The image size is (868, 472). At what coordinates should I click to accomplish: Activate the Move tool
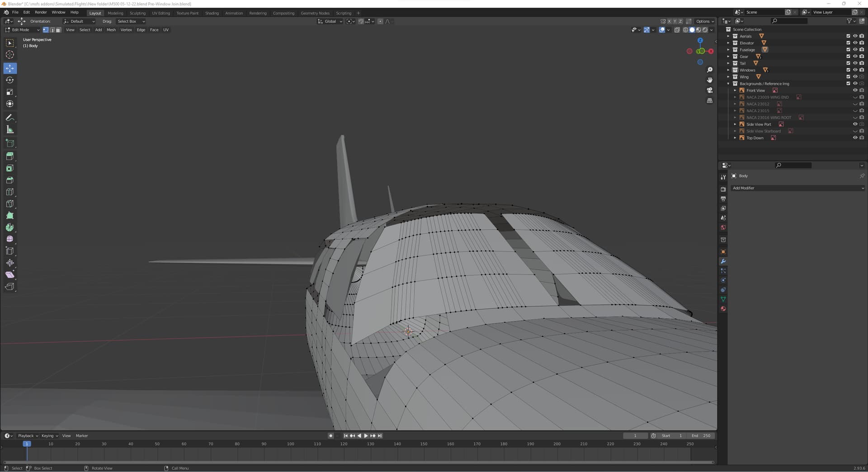tap(10, 68)
